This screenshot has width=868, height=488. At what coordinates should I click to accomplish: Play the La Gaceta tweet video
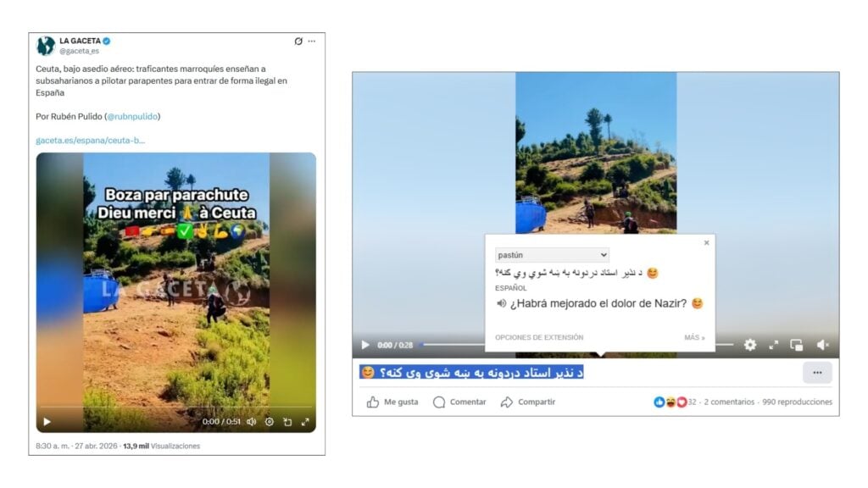pos(47,421)
